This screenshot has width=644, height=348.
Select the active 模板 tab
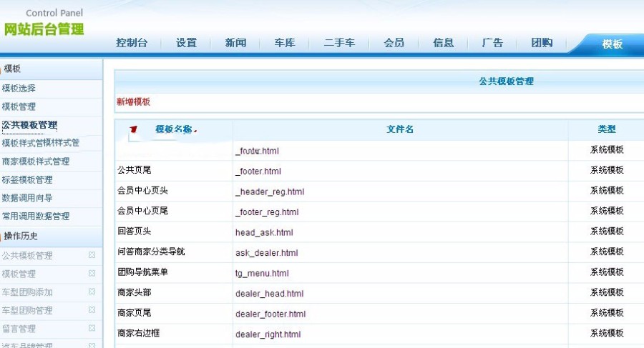coord(612,44)
